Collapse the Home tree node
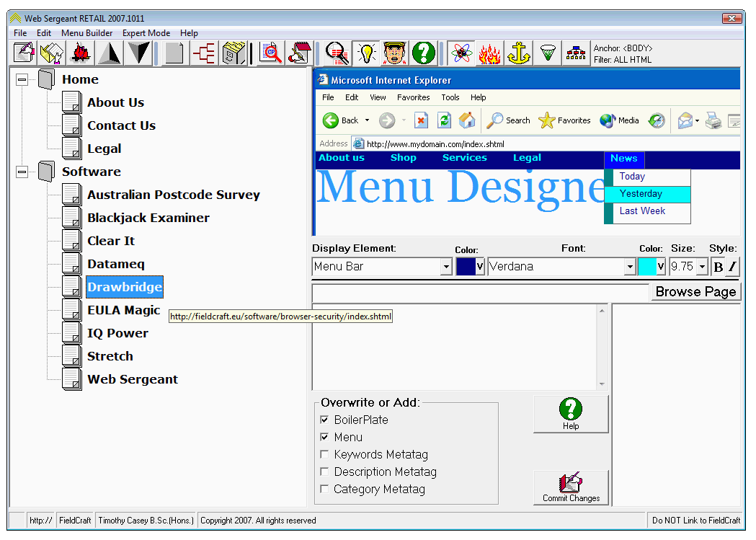This screenshot has height=540, width=756. [22, 79]
